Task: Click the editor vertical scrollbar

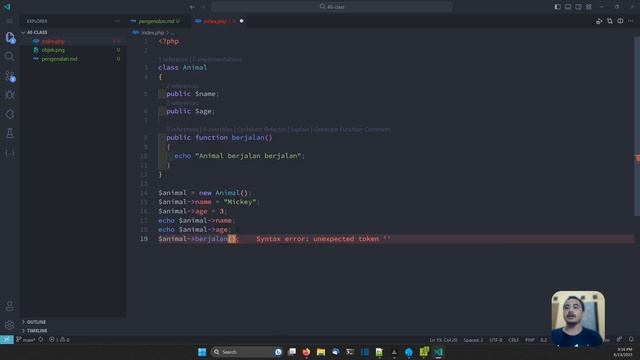Action: coord(637,127)
